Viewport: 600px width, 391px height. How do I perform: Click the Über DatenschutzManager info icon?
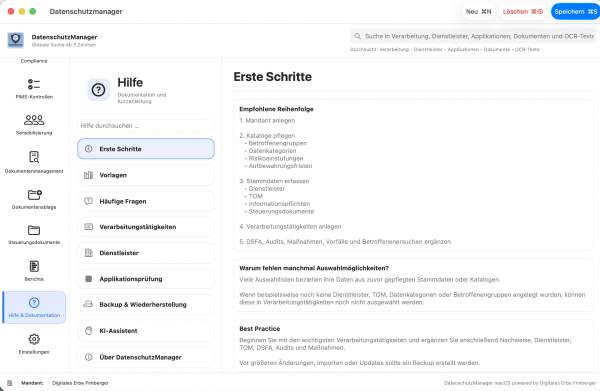(x=88, y=357)
